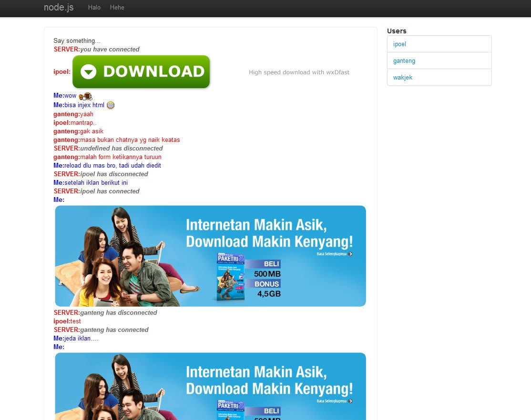Open the Halo nav item
Viewport: 531px width, 420px height.
94,8
